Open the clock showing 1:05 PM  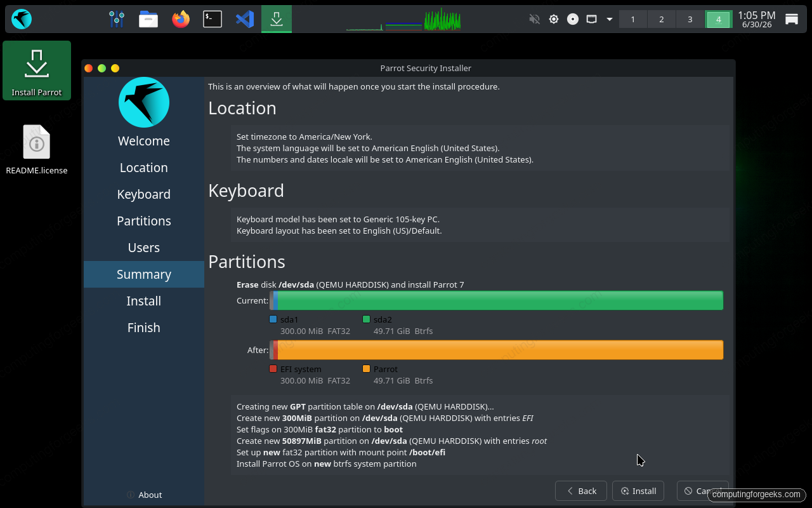(756, 19)
